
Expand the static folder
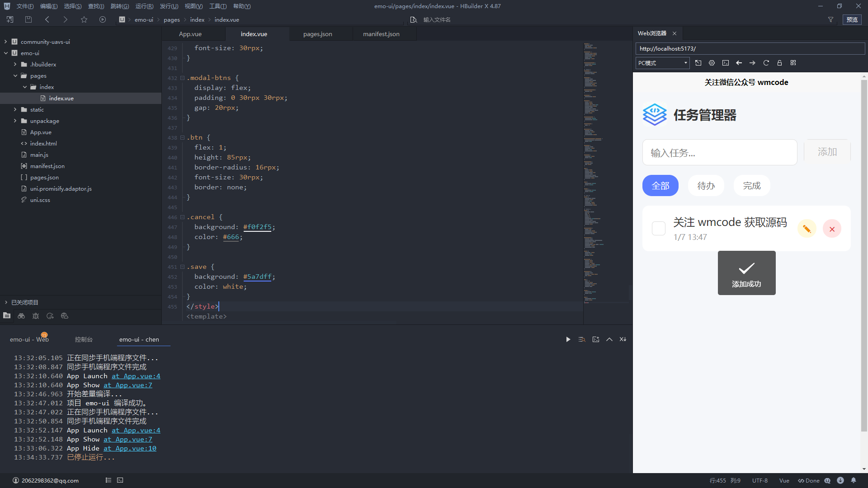[x=15, y=109]
